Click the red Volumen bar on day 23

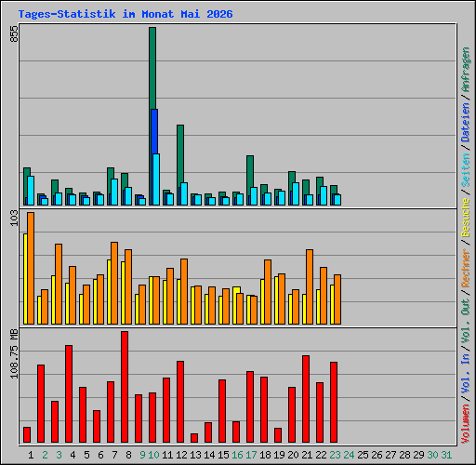pyautogui.click(x=334, y=402)
